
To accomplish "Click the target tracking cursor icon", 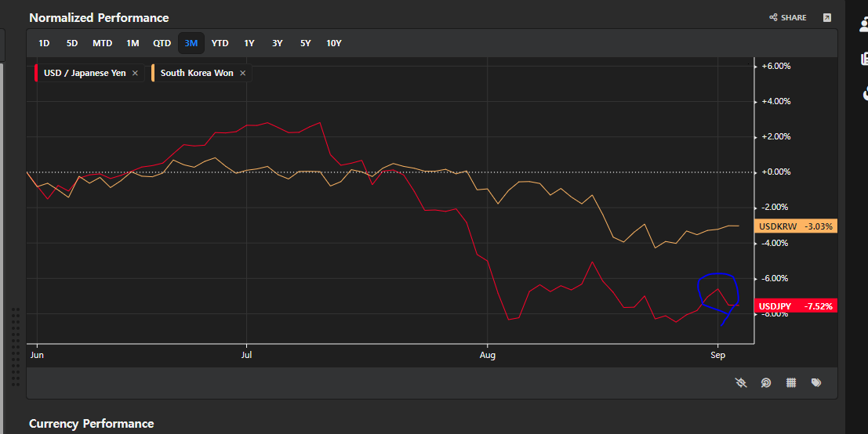I will click(766, 383).
